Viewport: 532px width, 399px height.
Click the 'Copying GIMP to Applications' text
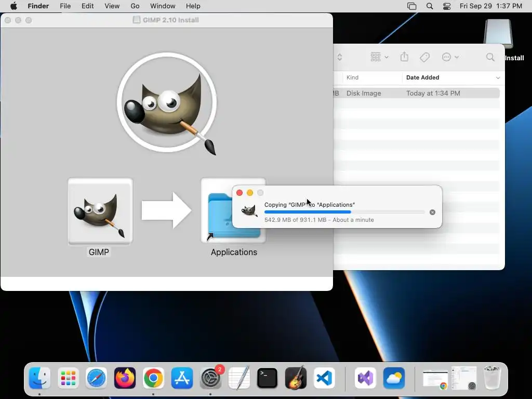tap(310, 205)
